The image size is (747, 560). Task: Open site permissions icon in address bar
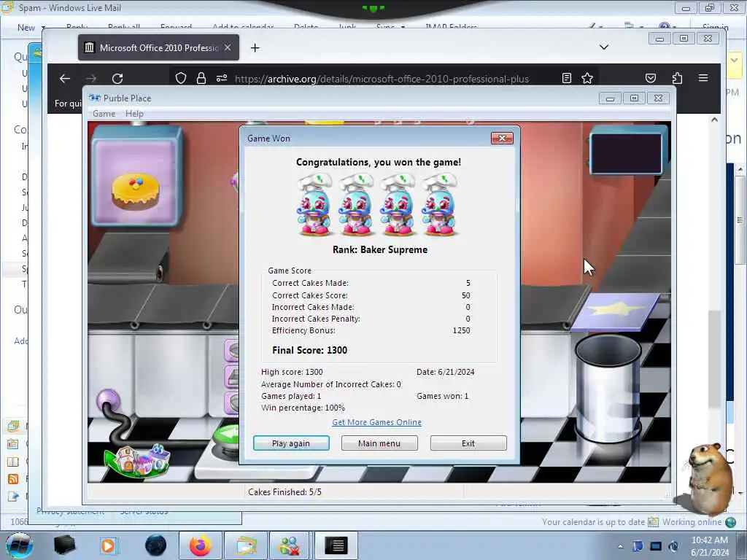pos(222,78)
